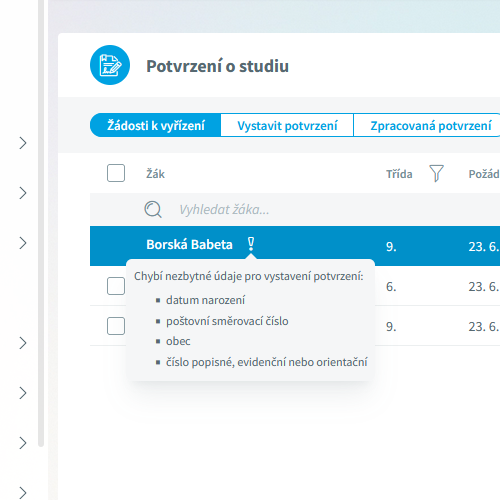
Task: Open the Třída column filter funnel
Action: (x=436, y=173)
